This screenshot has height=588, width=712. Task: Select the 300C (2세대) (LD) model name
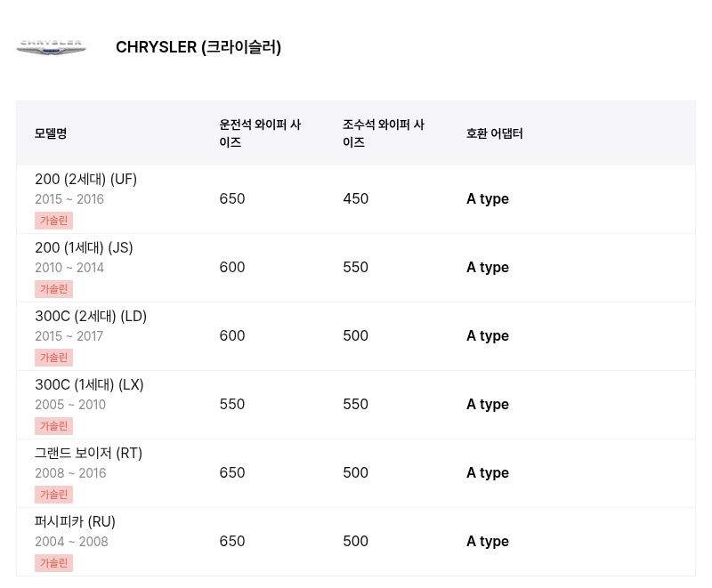click(x=91, y=316)
